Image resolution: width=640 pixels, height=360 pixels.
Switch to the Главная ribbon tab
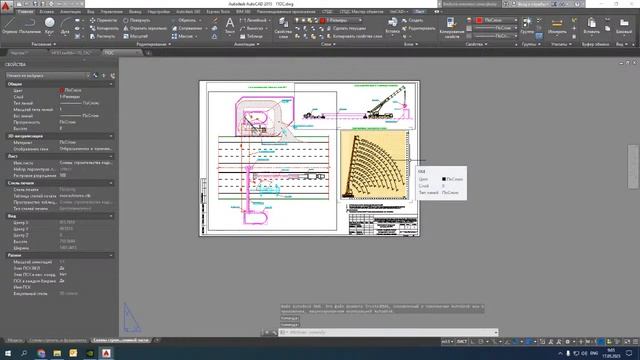click(x=25, y=12)
